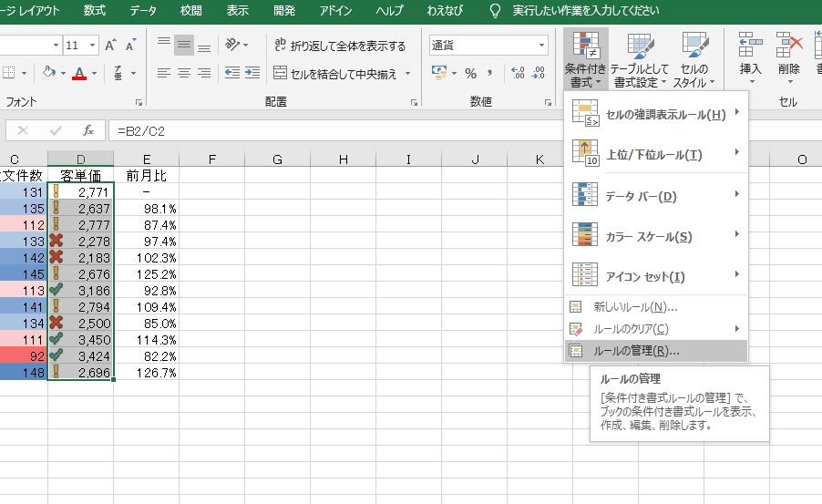
Task: Open カラー スケール(S) submenu
Action: click(656, 235)
